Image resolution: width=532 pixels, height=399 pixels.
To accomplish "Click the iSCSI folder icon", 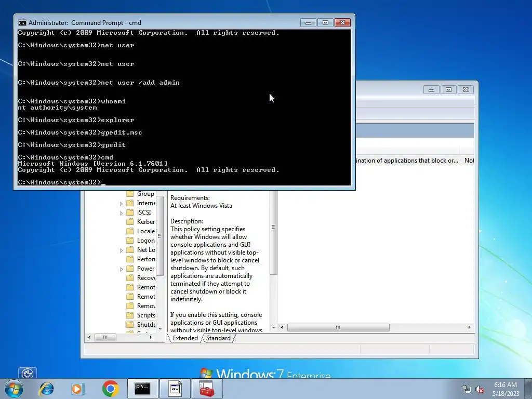I will point(130,212).
